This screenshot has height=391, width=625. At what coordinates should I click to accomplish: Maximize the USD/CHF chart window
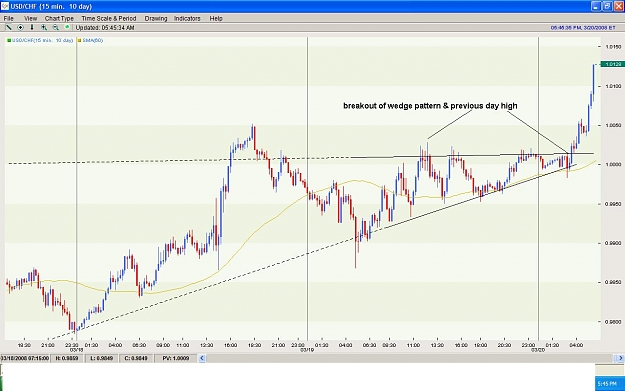[607, 6]
